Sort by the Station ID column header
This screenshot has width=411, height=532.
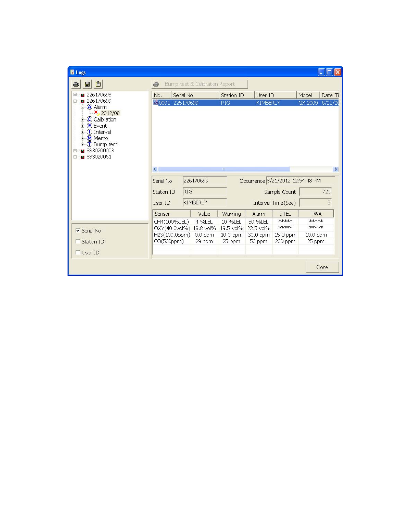(x=237, y=95)
